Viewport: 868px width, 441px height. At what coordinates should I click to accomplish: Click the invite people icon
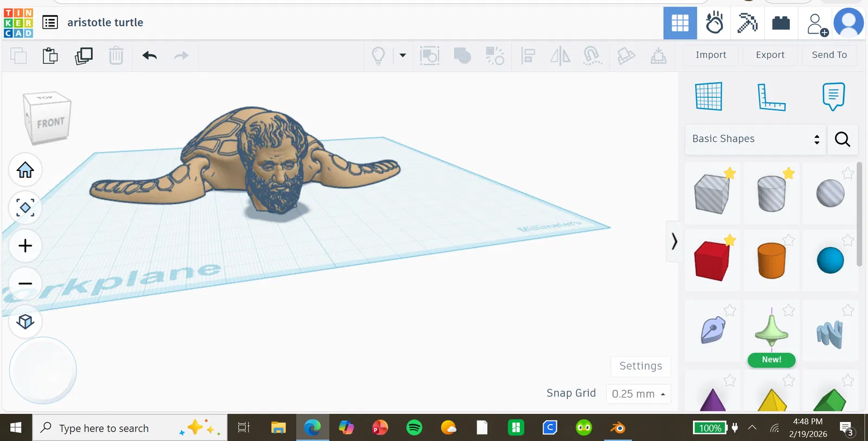[816, 24]
